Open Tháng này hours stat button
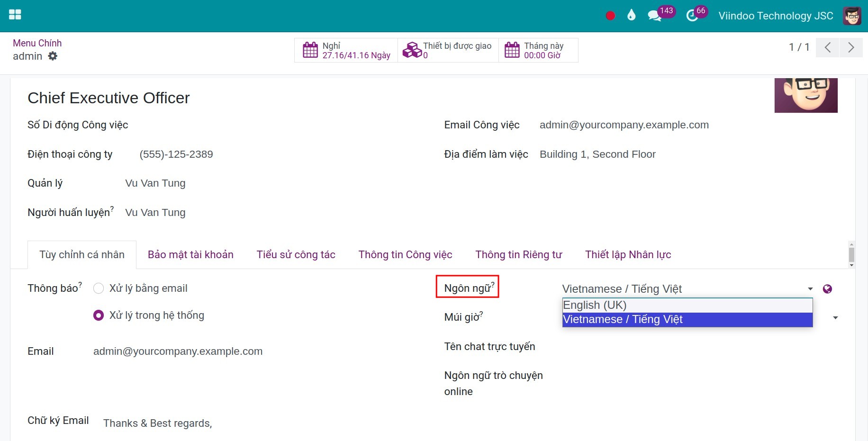Viewport: 868px width, 441px height. [538, 50]
